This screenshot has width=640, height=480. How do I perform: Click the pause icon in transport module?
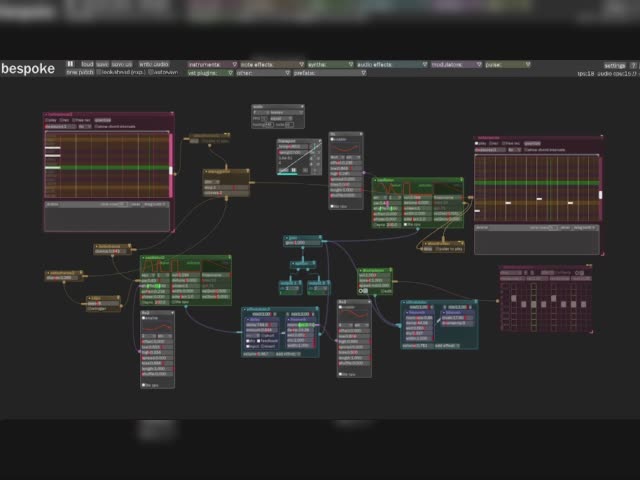tap(293, 170)
